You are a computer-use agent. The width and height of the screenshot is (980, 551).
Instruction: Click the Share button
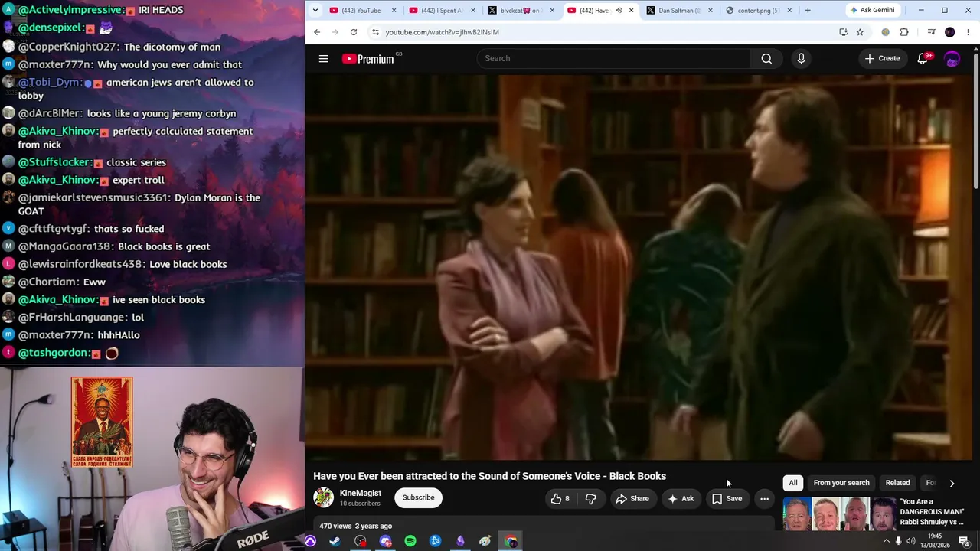click(x=632, y=499)
